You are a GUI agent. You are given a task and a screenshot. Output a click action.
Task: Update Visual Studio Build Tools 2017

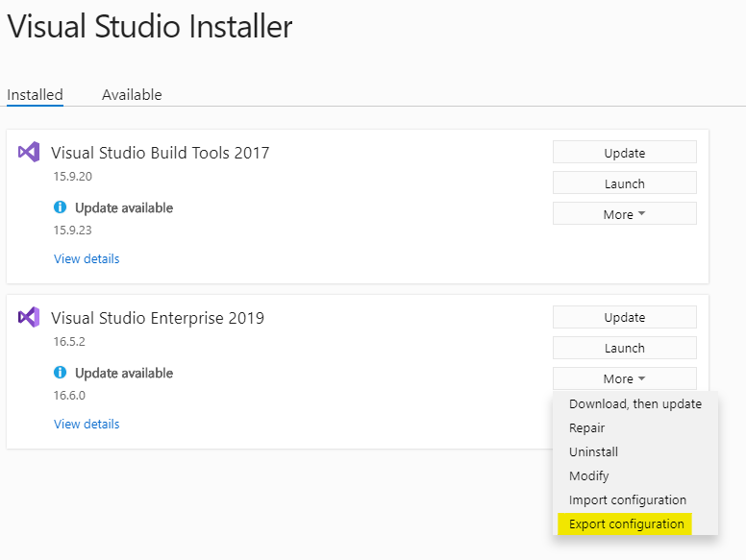625,152
